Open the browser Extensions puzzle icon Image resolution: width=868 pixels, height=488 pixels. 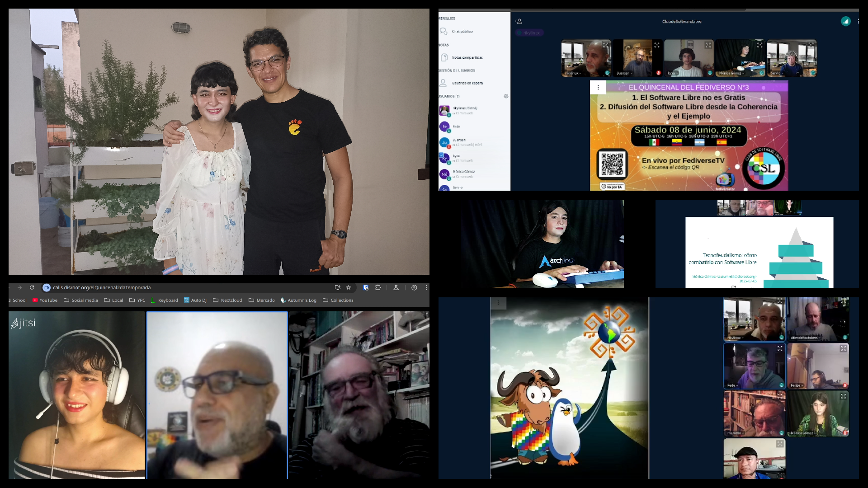pos(378,288)
